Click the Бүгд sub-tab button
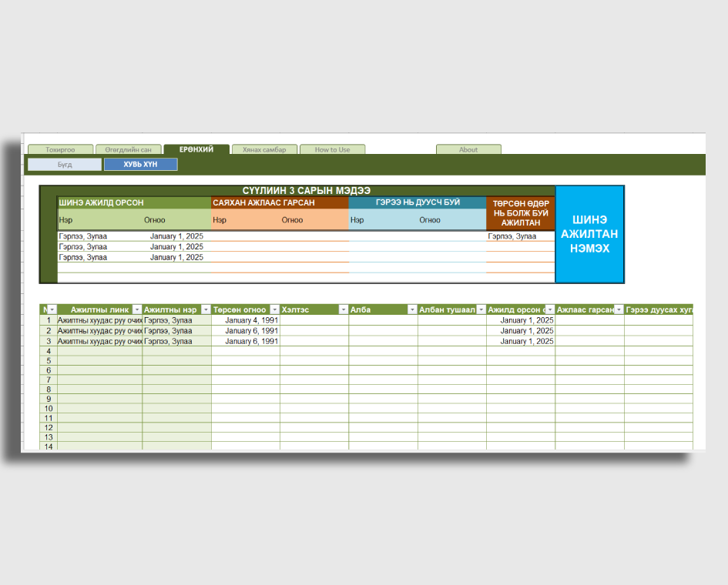728x585 pixels. [x=65, y=165]
